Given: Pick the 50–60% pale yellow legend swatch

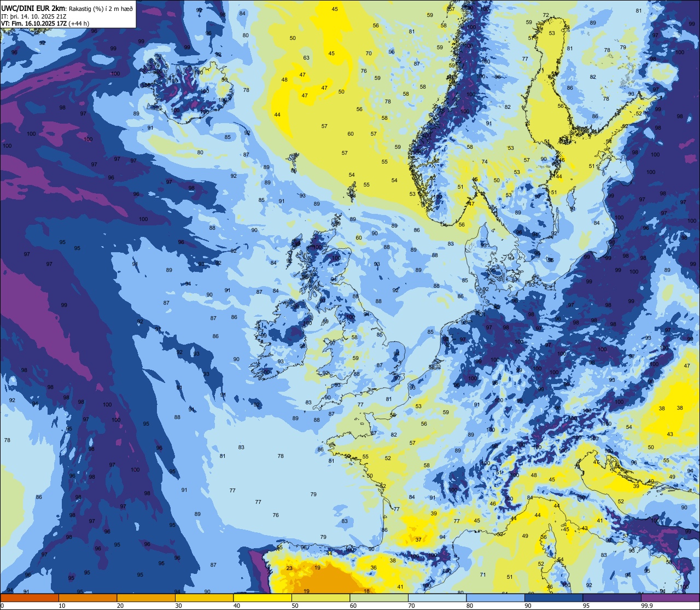Looking at the screenshot, I should (x=320, y=597).
